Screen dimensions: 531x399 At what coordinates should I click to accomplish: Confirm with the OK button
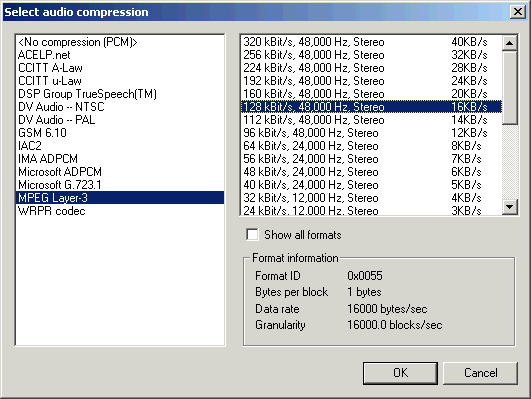[400, 373]
